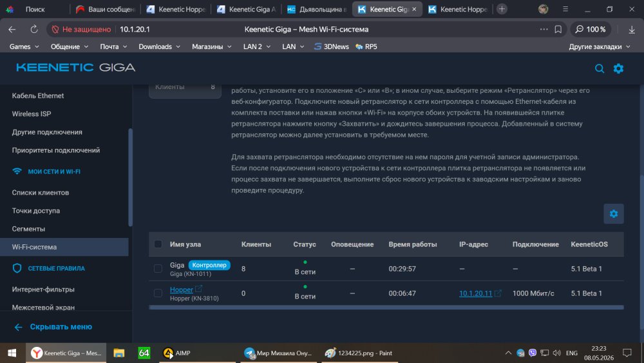This screenshot has width=644, height=363.
Task: Click the not-secure warning shield icon
Action: point(55,29)
